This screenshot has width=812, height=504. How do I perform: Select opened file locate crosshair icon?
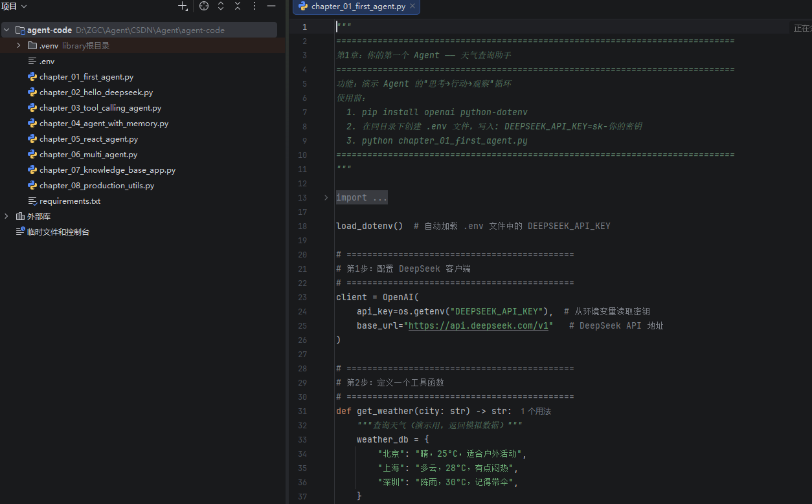tap(204, 6)
